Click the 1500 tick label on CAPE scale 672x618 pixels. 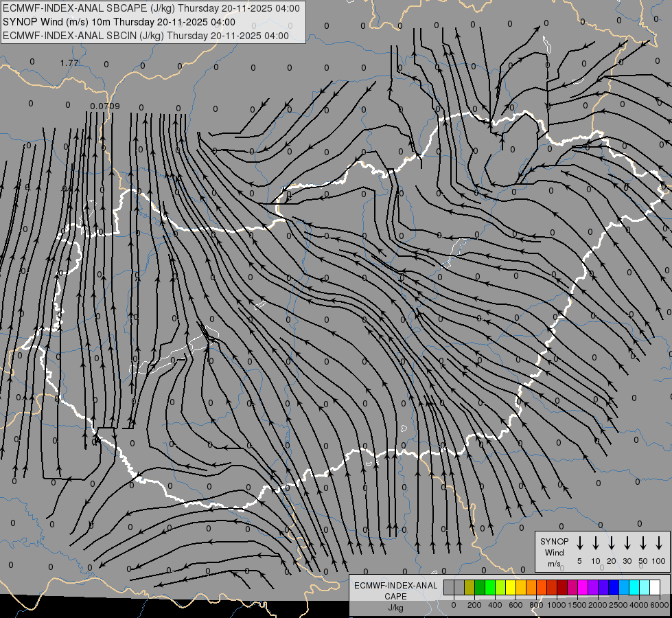[577, 605]
